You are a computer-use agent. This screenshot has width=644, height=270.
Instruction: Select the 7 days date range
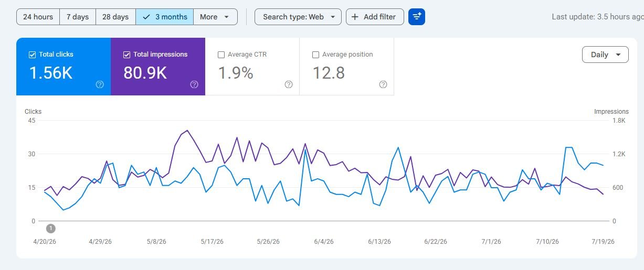click(78, 17)
